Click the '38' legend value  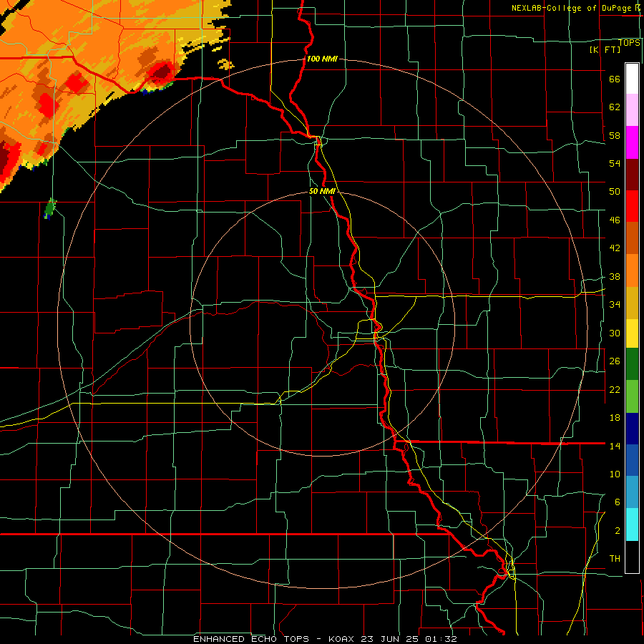615,276
